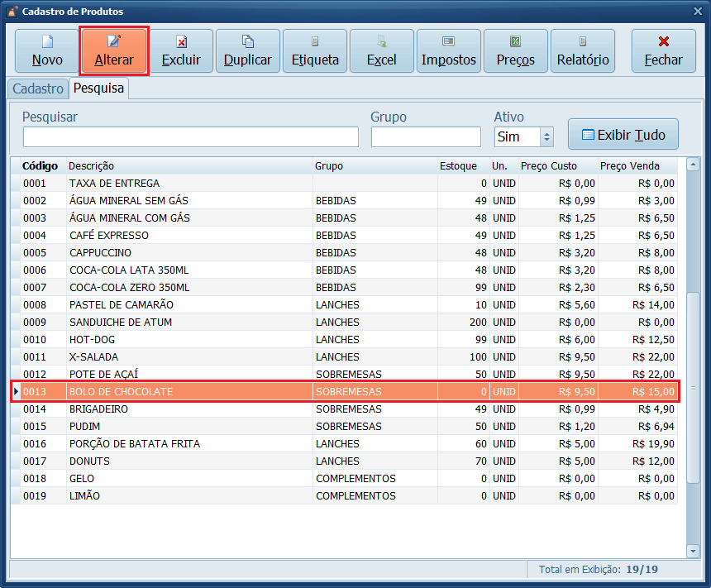Duplicate product with Duplicar button

[248, 51]
